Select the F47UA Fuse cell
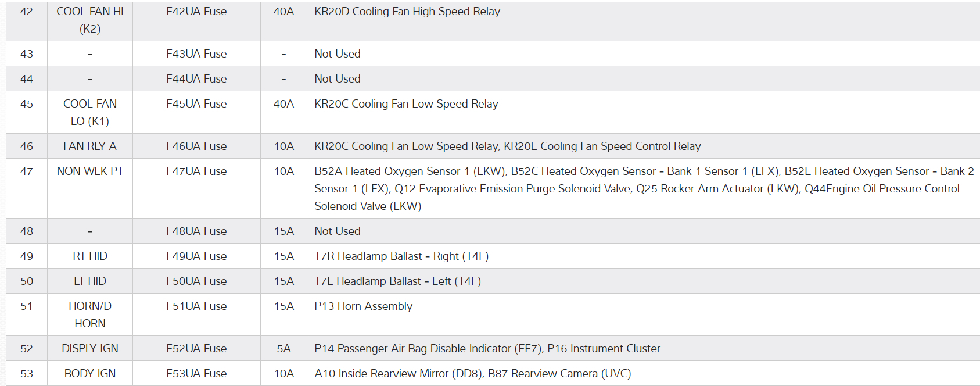980x386 pixels. click(x=196, y=171)
